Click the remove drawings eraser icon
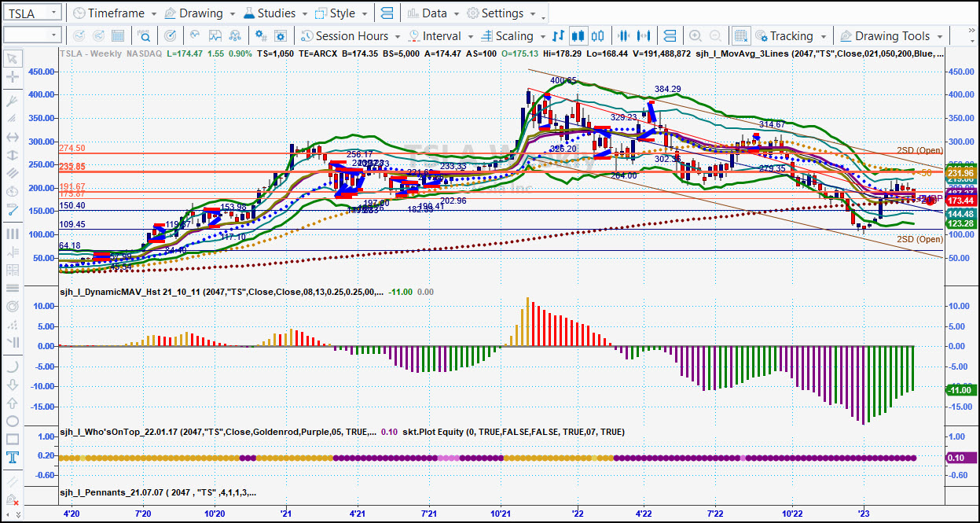This screenshot has height=523, width=980. coord(12,501)
